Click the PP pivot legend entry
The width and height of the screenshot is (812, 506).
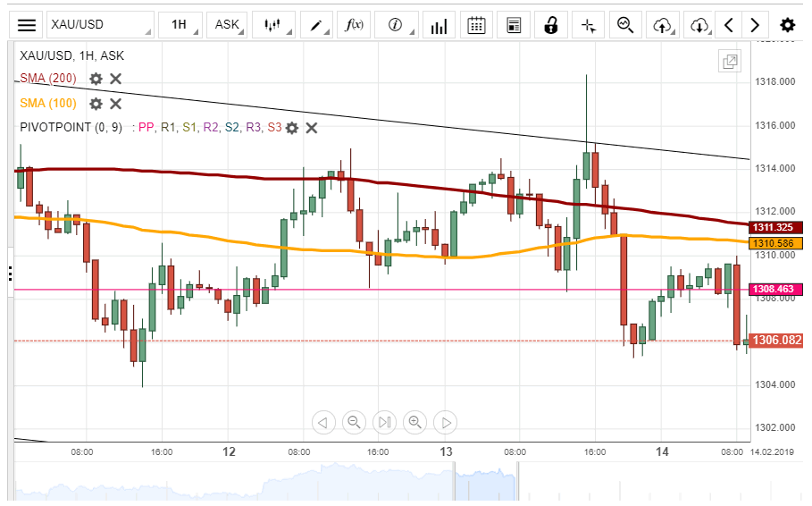(146, 128)
